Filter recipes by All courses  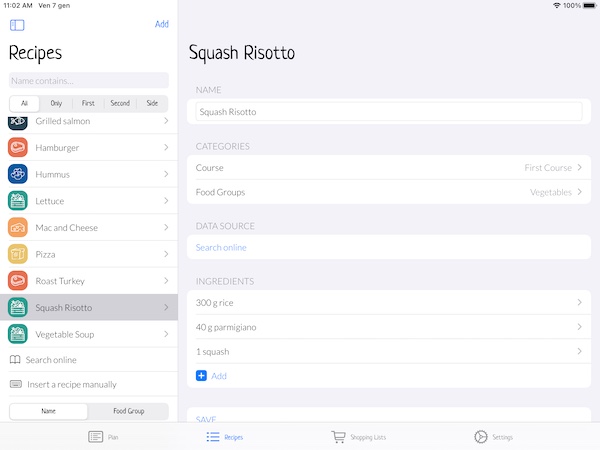tap(24, 103)
